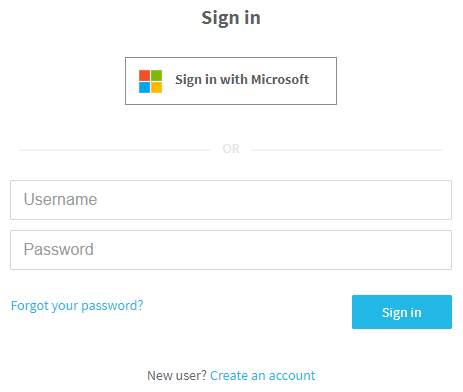Submit with the blue Sign in button

click(402, 312)
